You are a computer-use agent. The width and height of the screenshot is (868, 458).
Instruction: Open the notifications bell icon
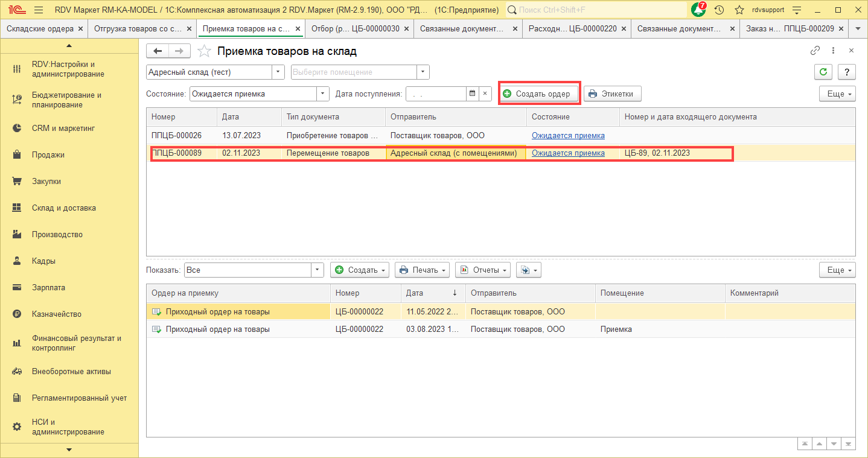(698, 10)
